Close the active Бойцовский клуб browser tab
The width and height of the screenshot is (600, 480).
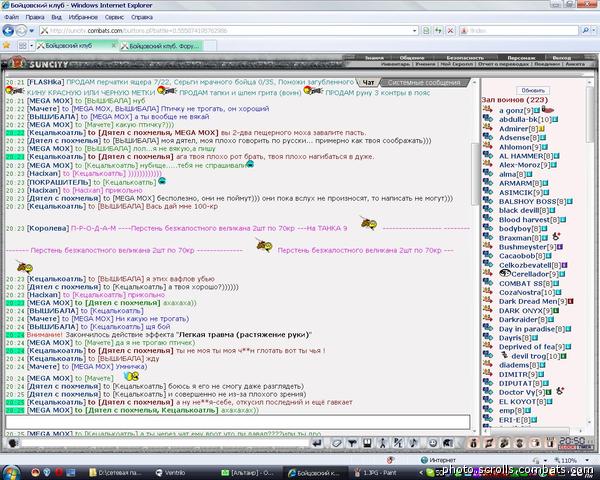(113, 46)
